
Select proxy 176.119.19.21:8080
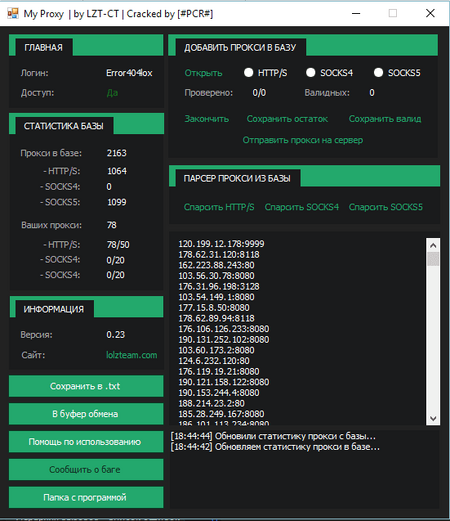pos(219,371)
